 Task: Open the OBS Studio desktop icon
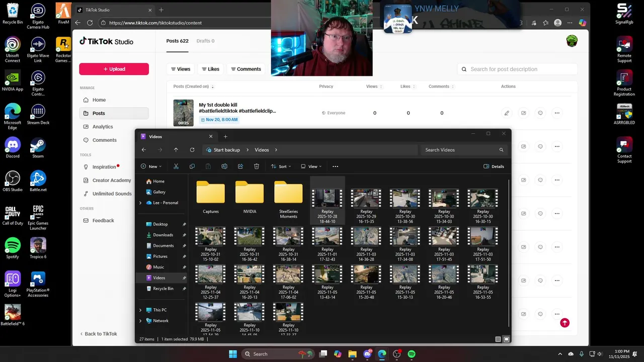coord(13,181)
